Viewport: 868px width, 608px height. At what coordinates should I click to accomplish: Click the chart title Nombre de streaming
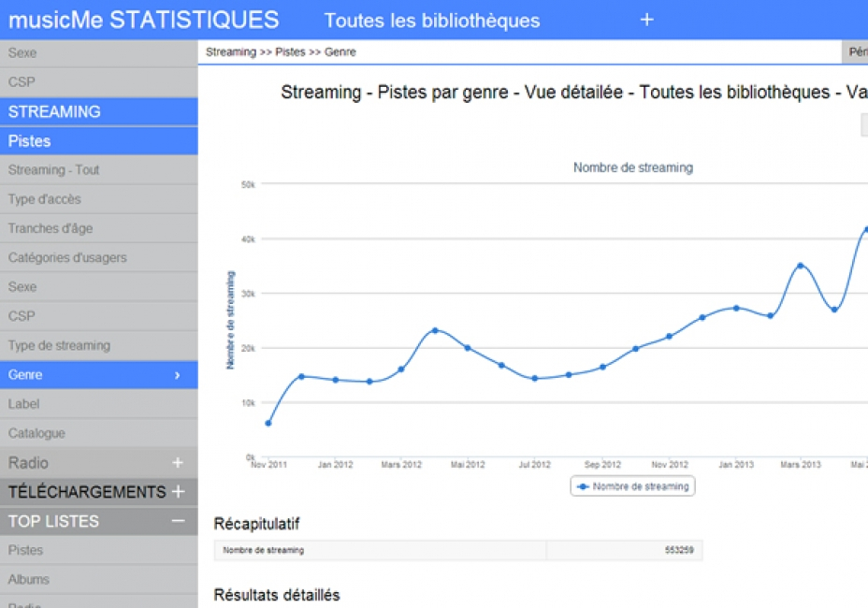(632, 167)
